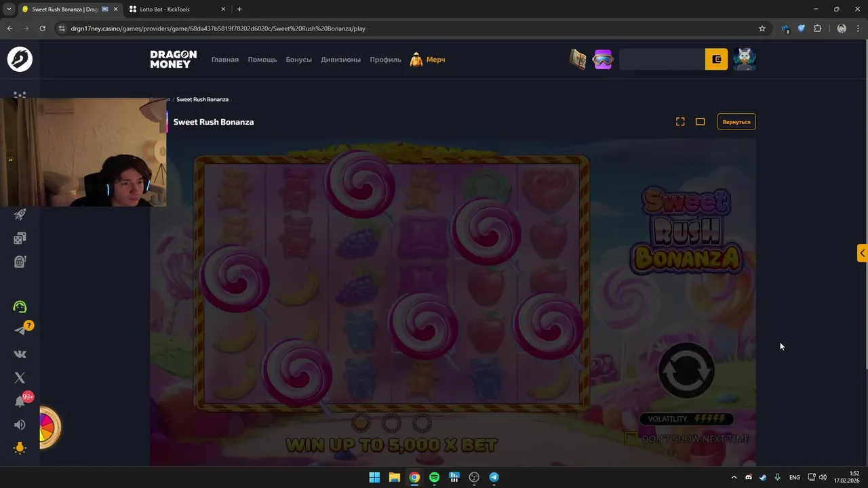The width and height of the screenshot is (868, 488).
Task: Click the Volatility indicator
Action: [x=686, y=419]
